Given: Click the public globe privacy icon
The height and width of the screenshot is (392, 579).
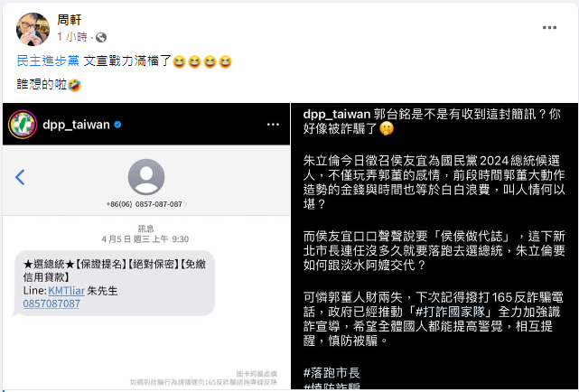Looking at the screenshot, I should point(101,37).
